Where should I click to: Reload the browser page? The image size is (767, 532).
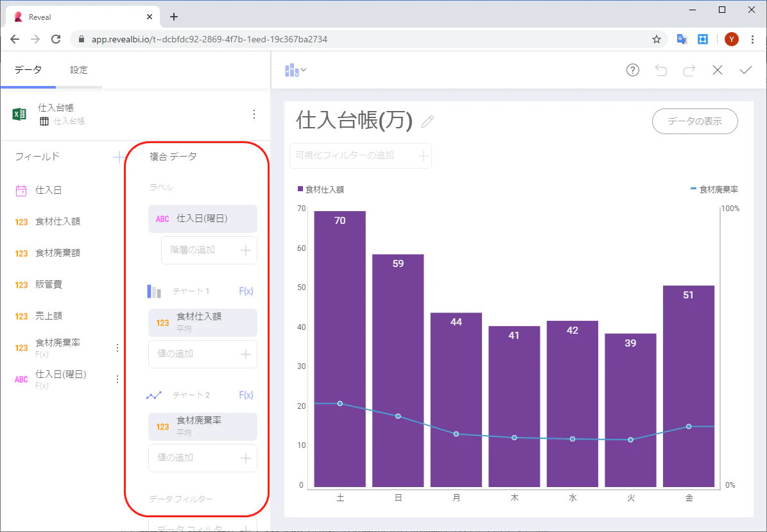click(x=56, y=39)
